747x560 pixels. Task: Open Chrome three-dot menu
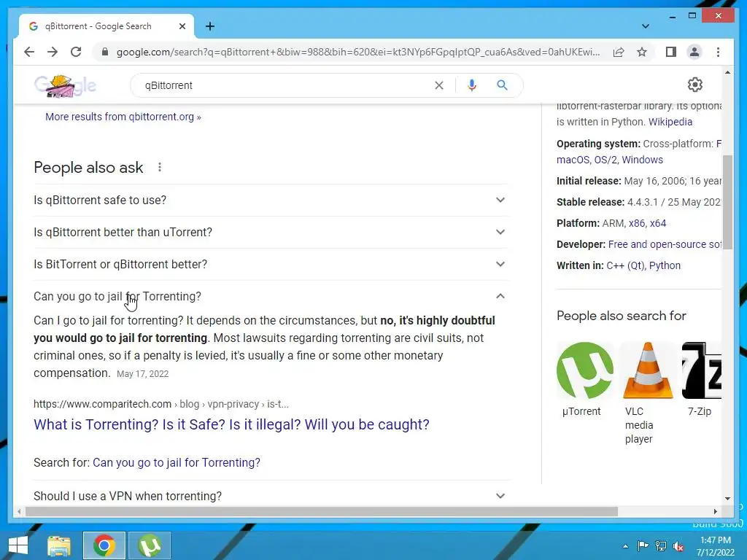point(718,52)
